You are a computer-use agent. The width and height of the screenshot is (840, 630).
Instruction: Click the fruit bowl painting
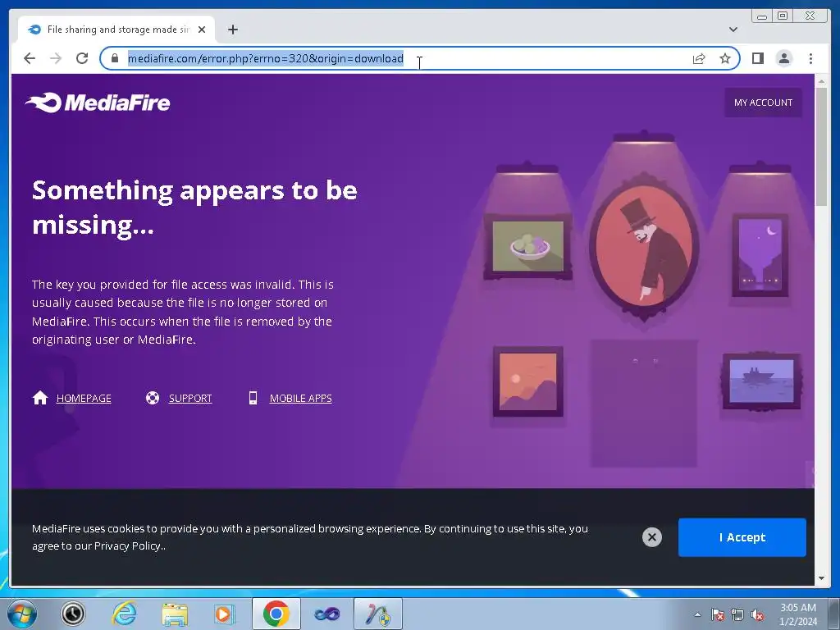tap(527, 246)
